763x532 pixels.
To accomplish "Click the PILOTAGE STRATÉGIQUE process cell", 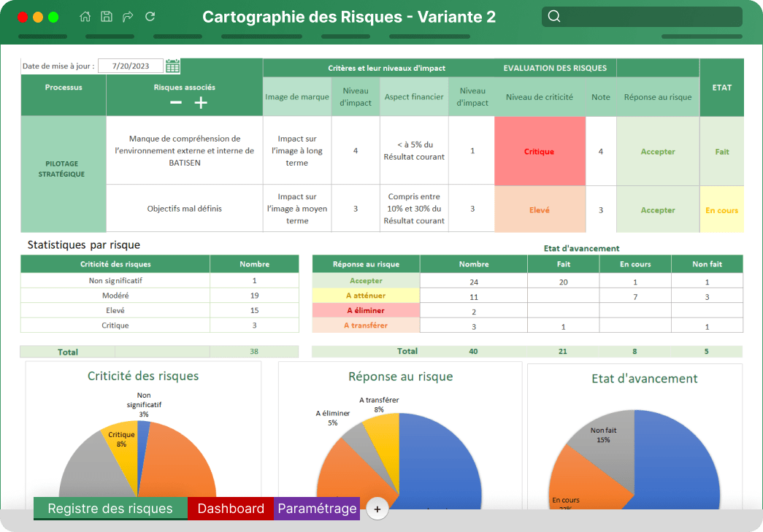I will 63,169.
